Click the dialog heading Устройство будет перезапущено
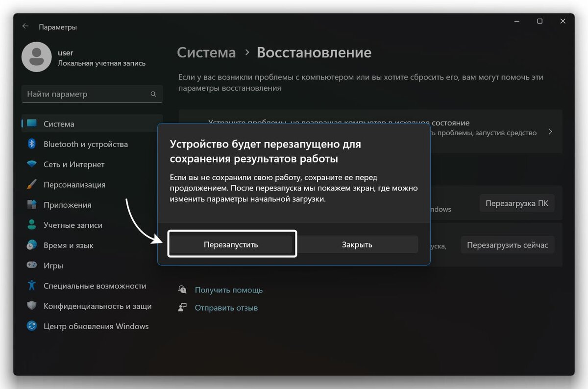The image size is (588, 389). click(265, 151)
